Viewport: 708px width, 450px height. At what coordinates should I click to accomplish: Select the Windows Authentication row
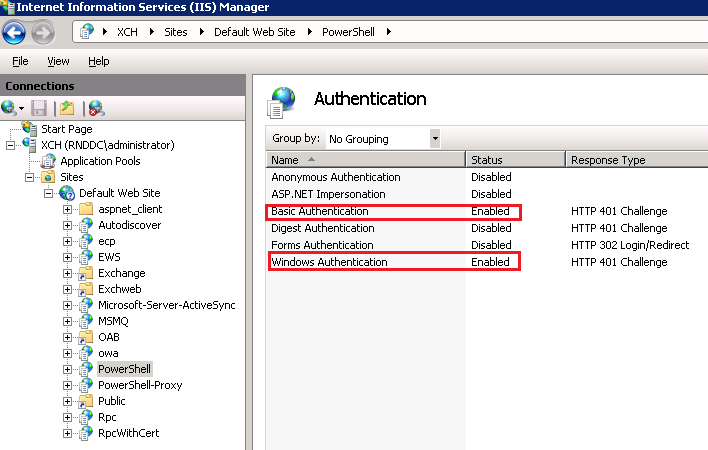coord(487,262)
